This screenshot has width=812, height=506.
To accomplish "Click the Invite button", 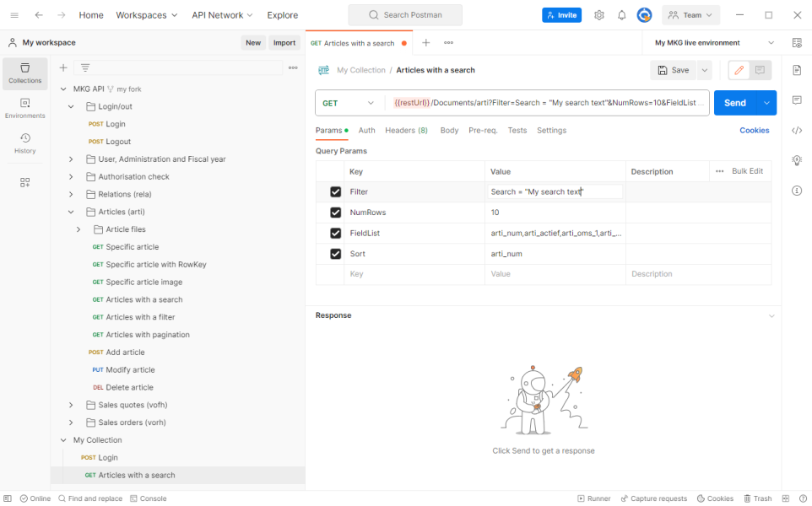I will [562, 15].
